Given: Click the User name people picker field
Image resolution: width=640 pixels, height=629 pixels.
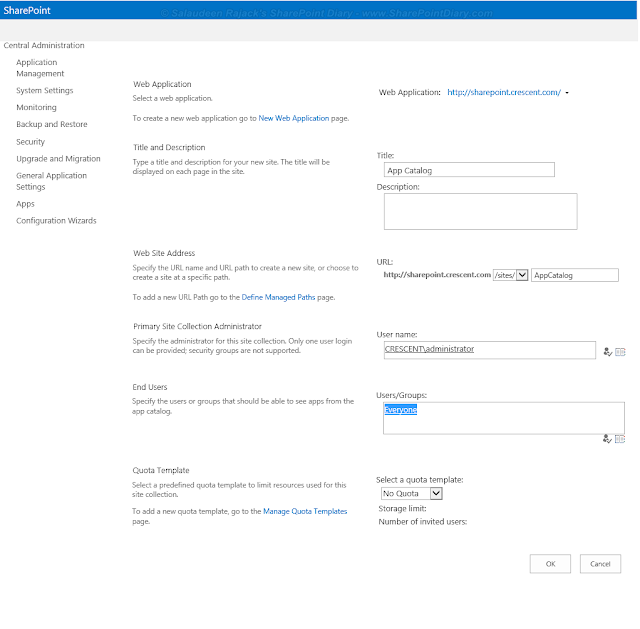Looking at the screenshot, I should click(x=489, y=350).
